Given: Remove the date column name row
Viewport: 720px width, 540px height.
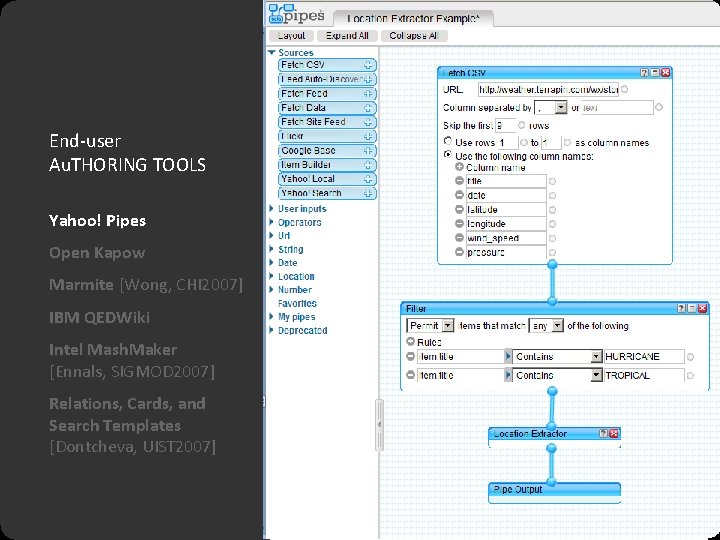Looking at the screenshot, I should click(459, 195).
